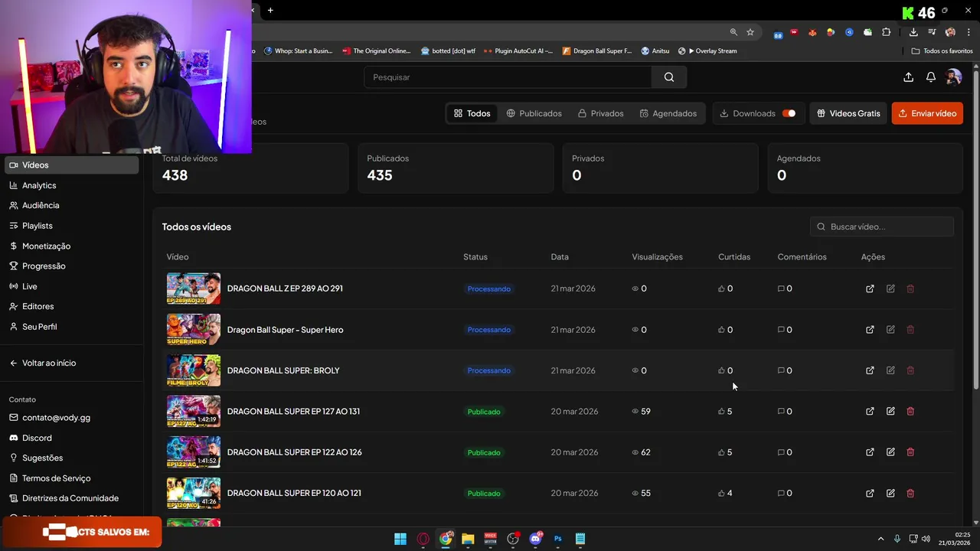Open Windows Start menu
This screenshot has width=980, height=551.
coord(400,539)
